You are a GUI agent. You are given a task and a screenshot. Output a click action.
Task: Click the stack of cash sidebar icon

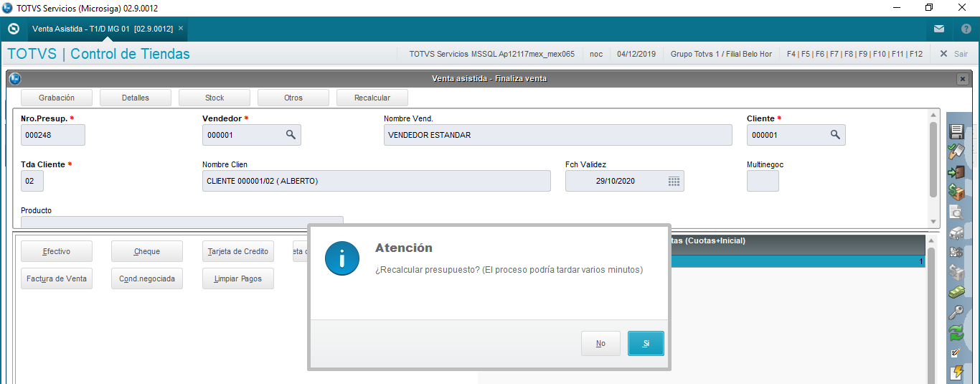[956, 292]
